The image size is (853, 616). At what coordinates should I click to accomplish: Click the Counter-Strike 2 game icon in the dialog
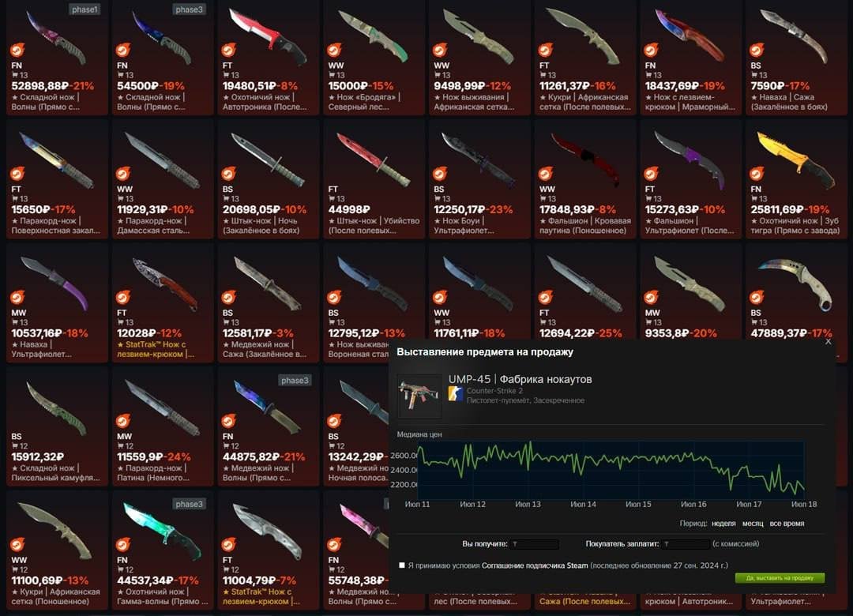tap(456, 395)
